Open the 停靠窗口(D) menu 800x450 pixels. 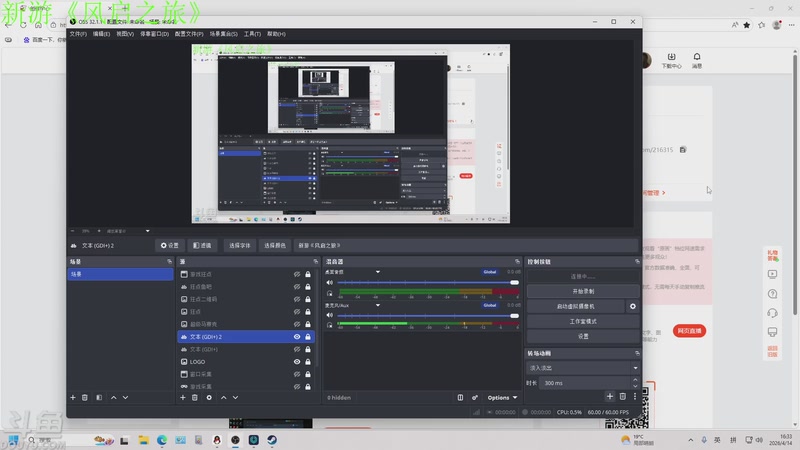(155, 34)
